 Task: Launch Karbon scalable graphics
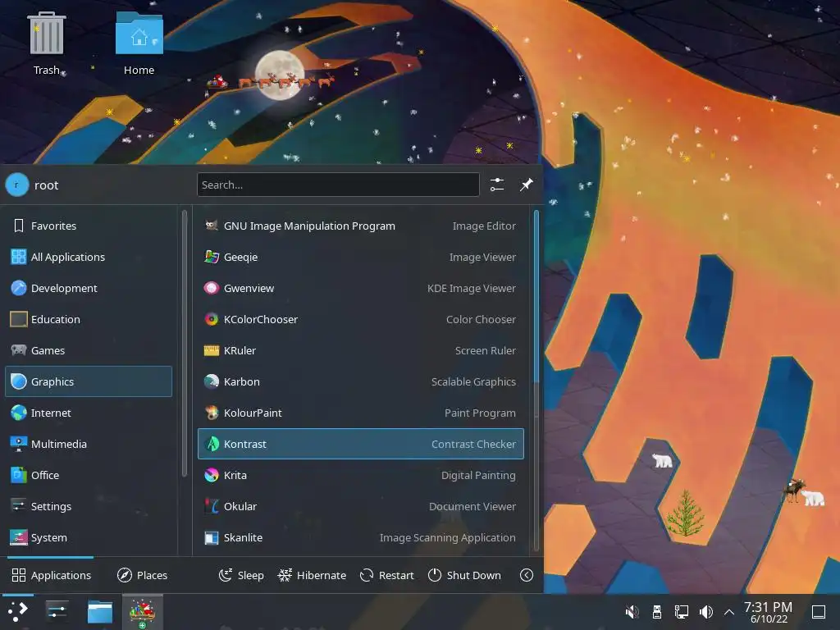[x=361, y=381]
